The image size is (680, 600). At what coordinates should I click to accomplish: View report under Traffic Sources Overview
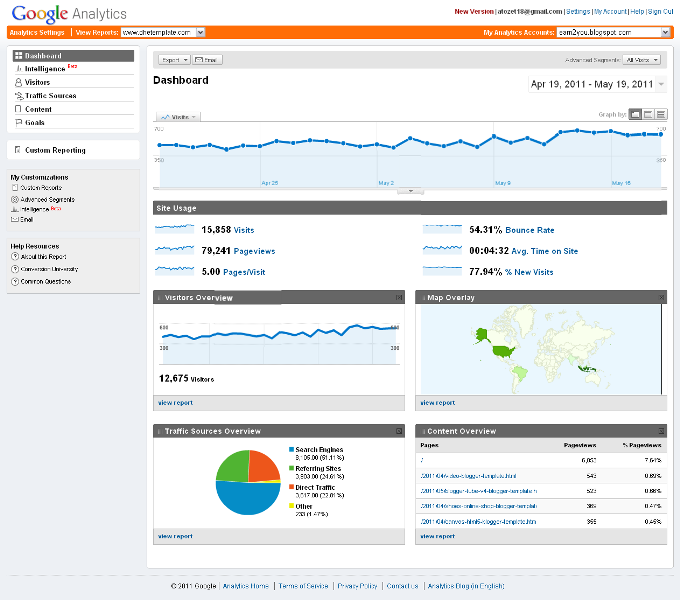coord(175,536)
